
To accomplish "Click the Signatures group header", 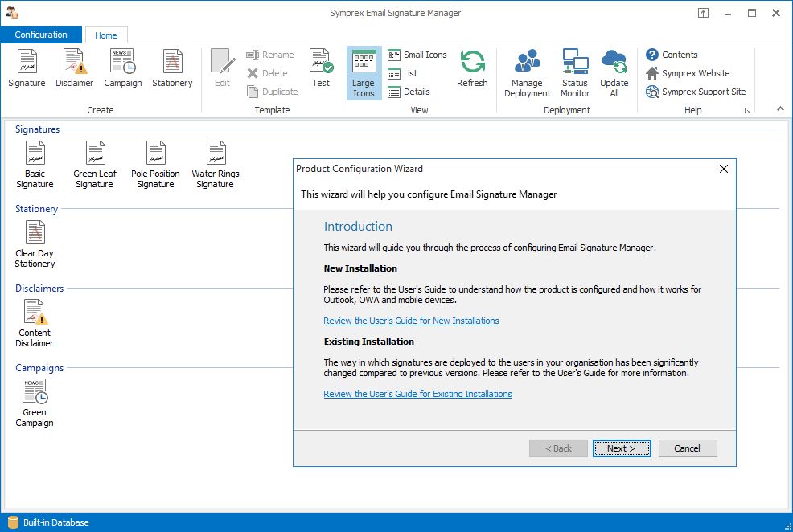I will [x=38, y=129].
